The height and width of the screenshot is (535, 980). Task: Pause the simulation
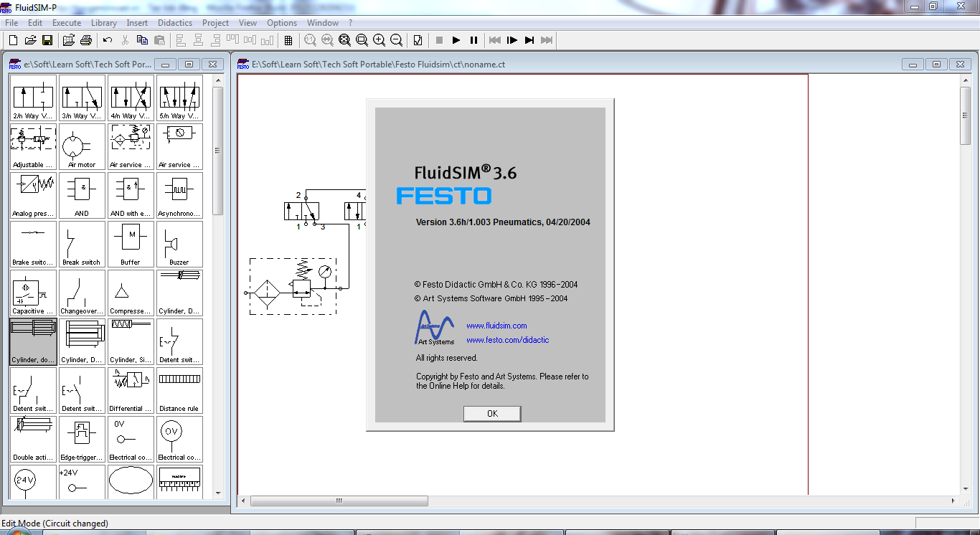coord(473,40)
